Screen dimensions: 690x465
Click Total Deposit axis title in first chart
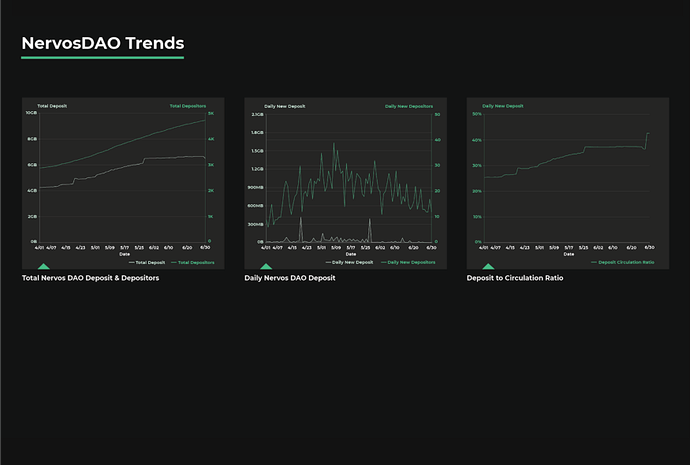52,105
